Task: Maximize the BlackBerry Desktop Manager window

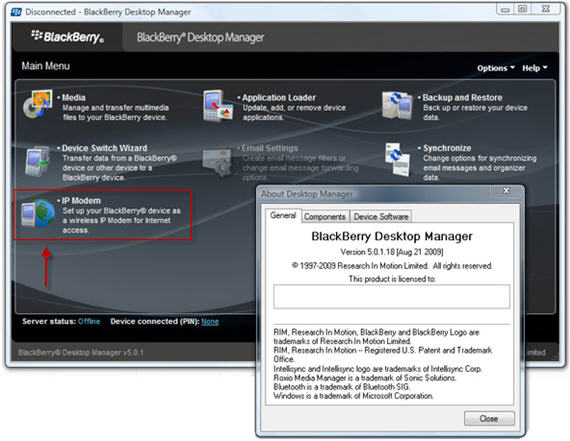Action: pyautogui.click(x=522, y=9)
